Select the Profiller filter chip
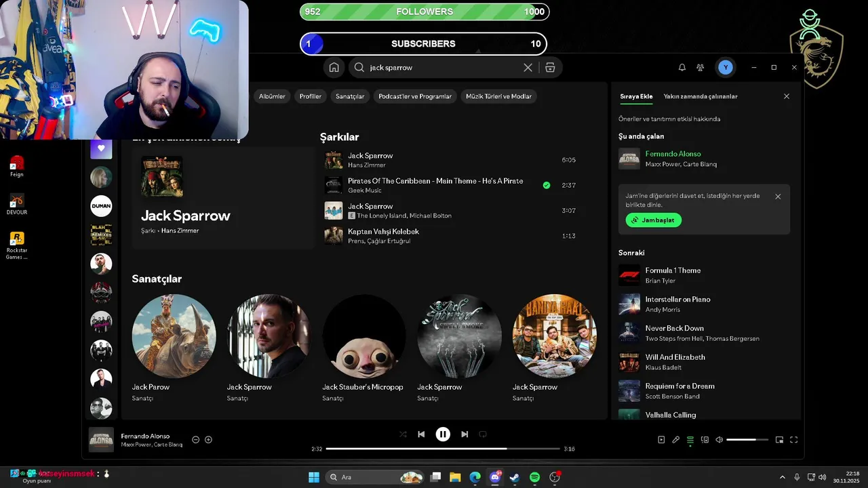 pyautogui.click(x=311, y=96)
